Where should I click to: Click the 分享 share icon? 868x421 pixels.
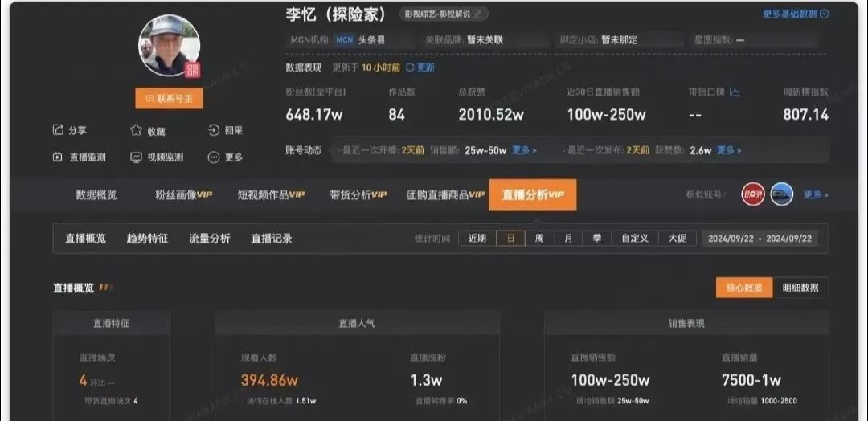click(58, 130)
